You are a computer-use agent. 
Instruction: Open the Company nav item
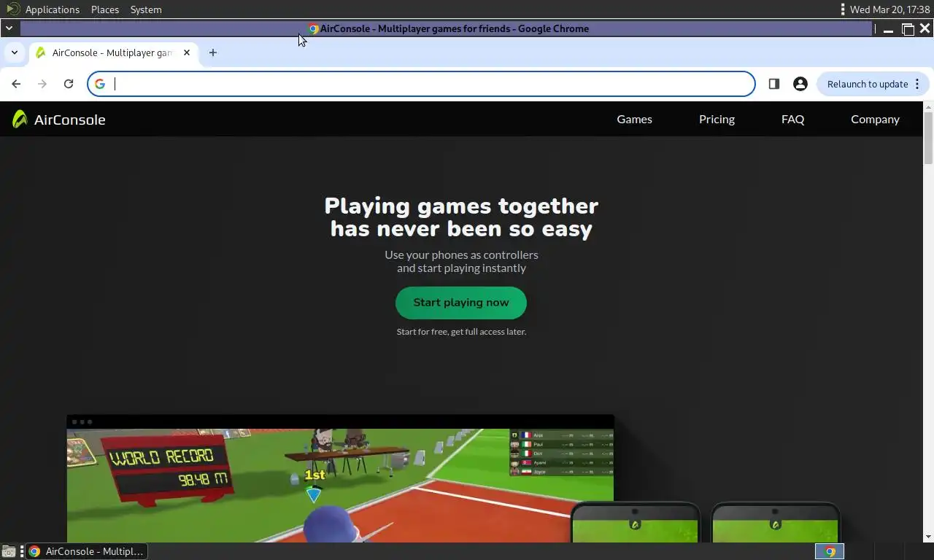click(x=875, y=120)
